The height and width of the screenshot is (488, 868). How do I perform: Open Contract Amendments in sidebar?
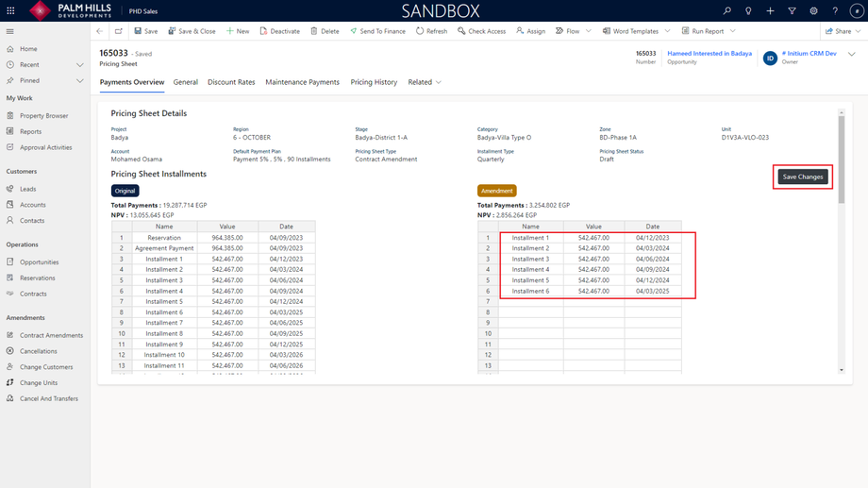pos(52,336)
